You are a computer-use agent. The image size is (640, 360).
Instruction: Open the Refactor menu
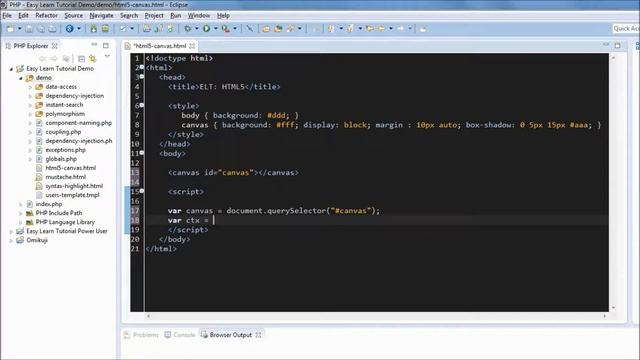[47, 16]
